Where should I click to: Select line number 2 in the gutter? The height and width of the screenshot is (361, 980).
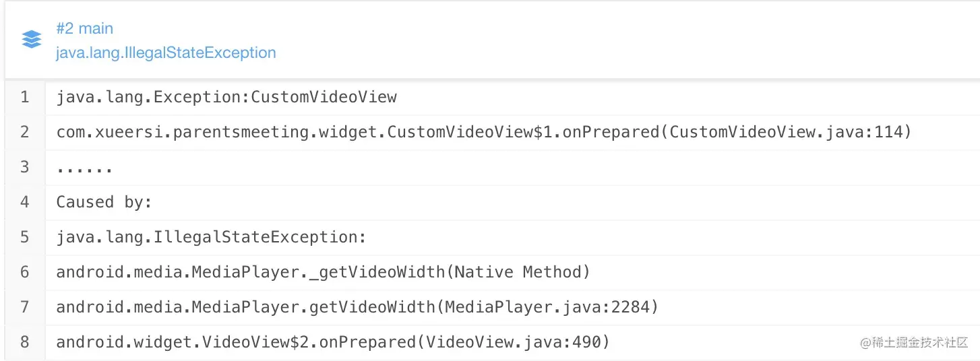(25, 132)
